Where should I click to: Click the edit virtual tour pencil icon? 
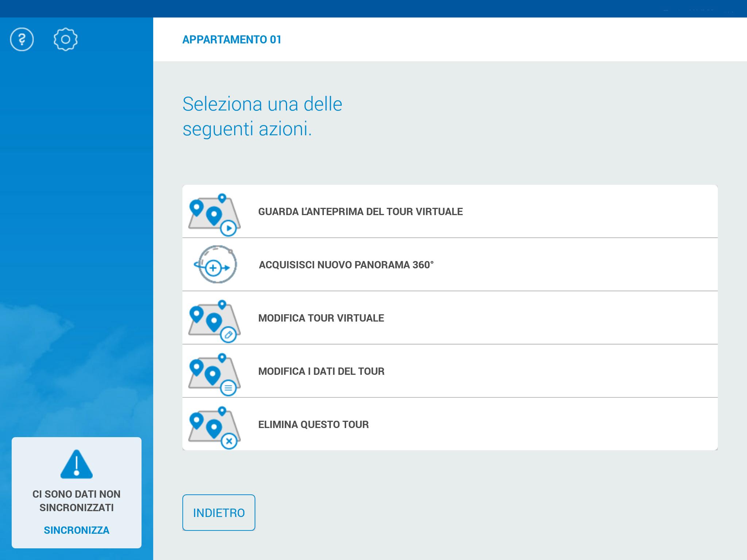(x=214, y=322)
